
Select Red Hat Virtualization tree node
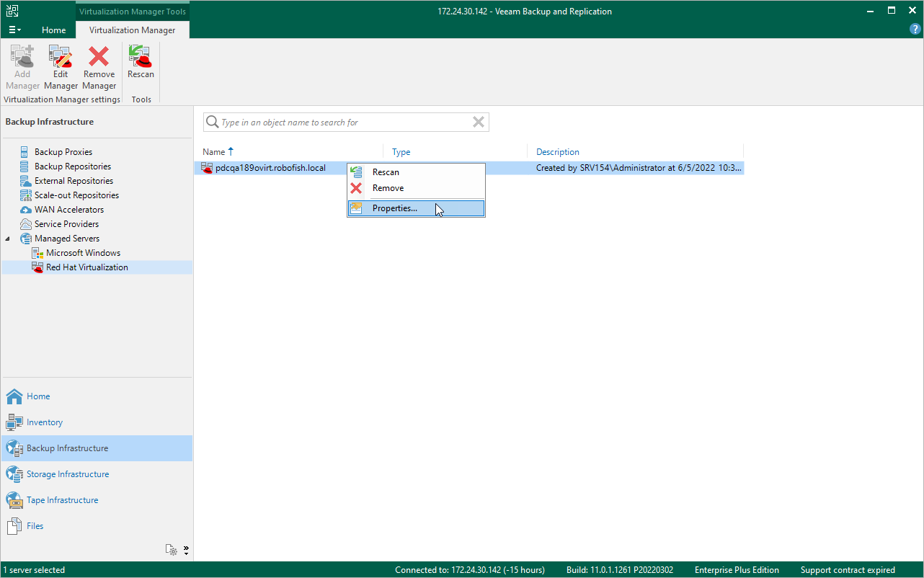[x=87, y=267]
